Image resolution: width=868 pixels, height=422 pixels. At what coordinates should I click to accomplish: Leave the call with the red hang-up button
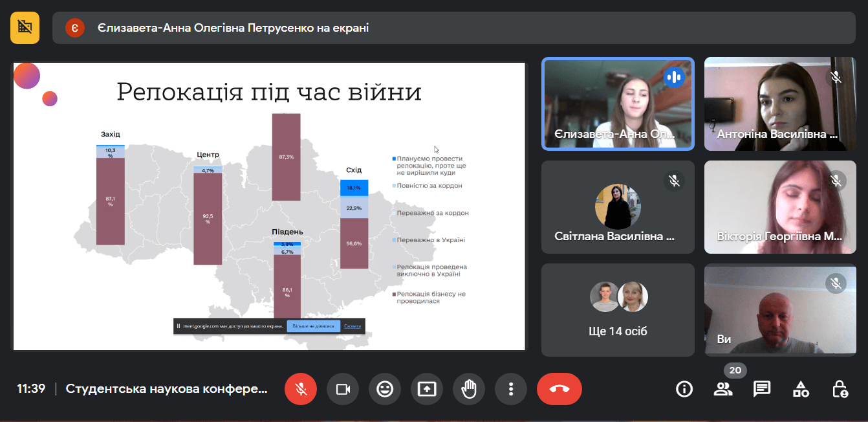pos(559,389)
